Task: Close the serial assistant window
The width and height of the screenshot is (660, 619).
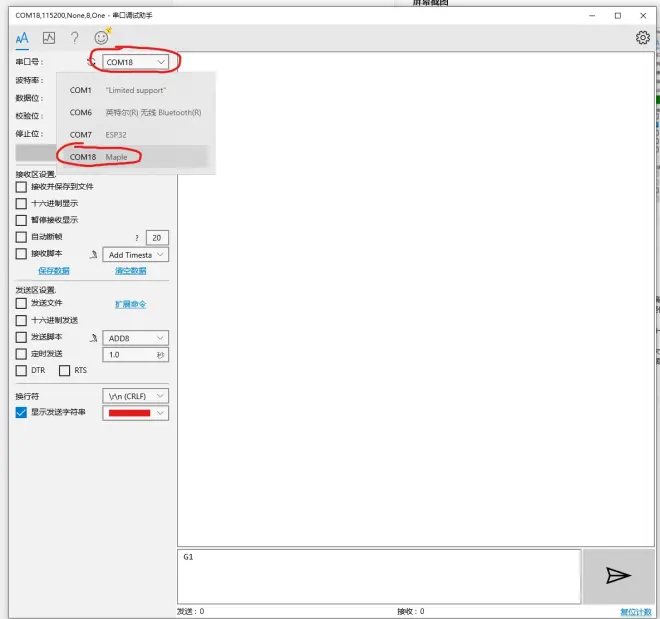Action: 643,16
